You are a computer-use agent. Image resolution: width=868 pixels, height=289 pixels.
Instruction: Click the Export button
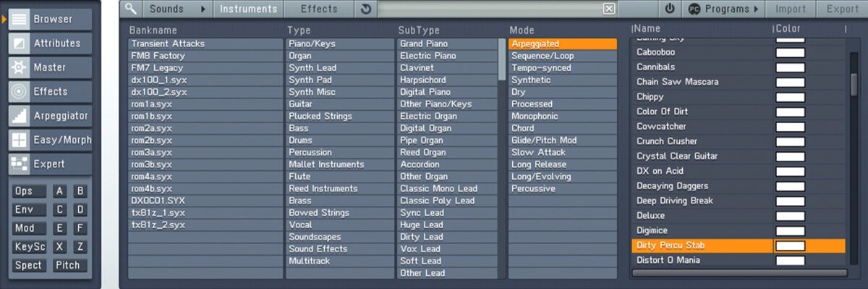[x=842, y=9]
